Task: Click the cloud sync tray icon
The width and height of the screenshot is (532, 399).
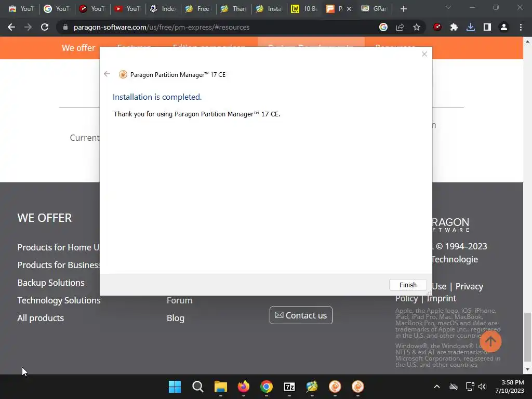Action: (454, 387)
